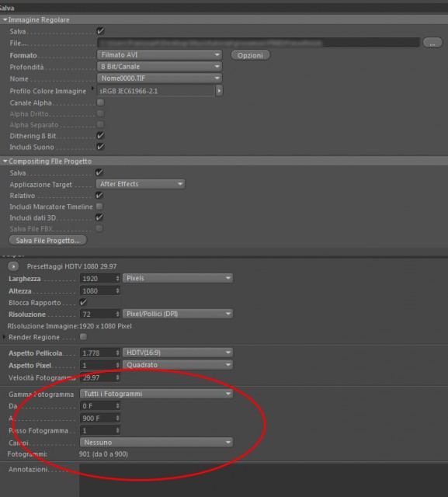Click the A 900 F stepper arrows
This screenshot has width=448, height=497.
(117, 418)
